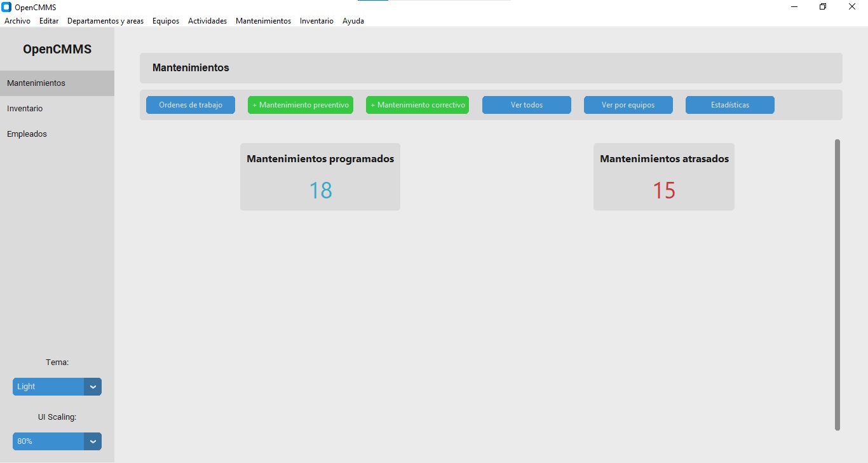The width and height of the screenshot is (868, 463).
Task: Open the Actividades menu
Action: pos(207,20)
